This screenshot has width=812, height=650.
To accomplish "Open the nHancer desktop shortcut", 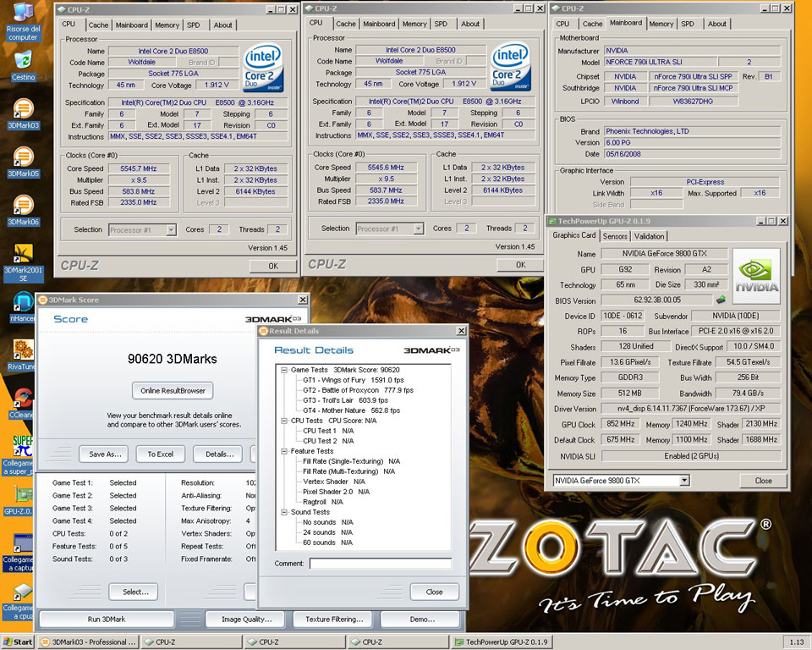I will click(x=22, y=307).
